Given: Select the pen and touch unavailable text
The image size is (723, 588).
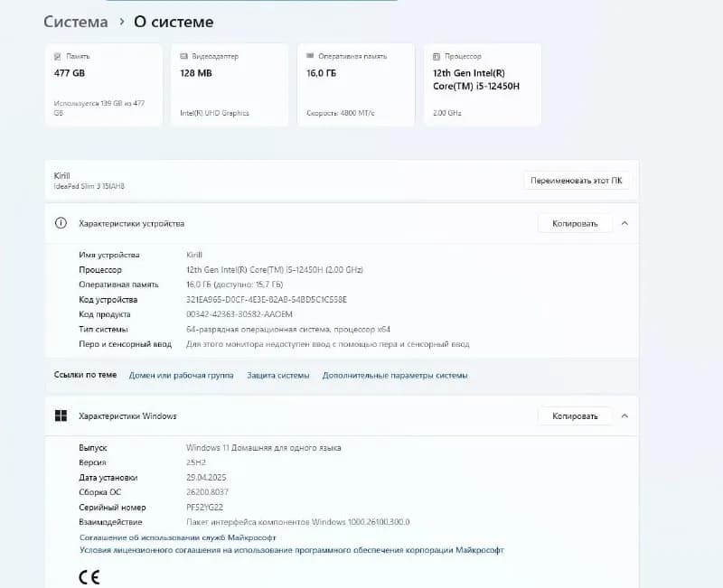Looking at the screenshot, I should tap(328, 344).
